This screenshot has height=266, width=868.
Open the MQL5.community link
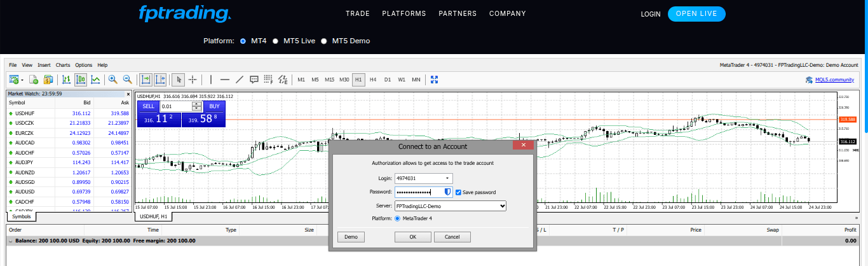[x=835, y=80]
